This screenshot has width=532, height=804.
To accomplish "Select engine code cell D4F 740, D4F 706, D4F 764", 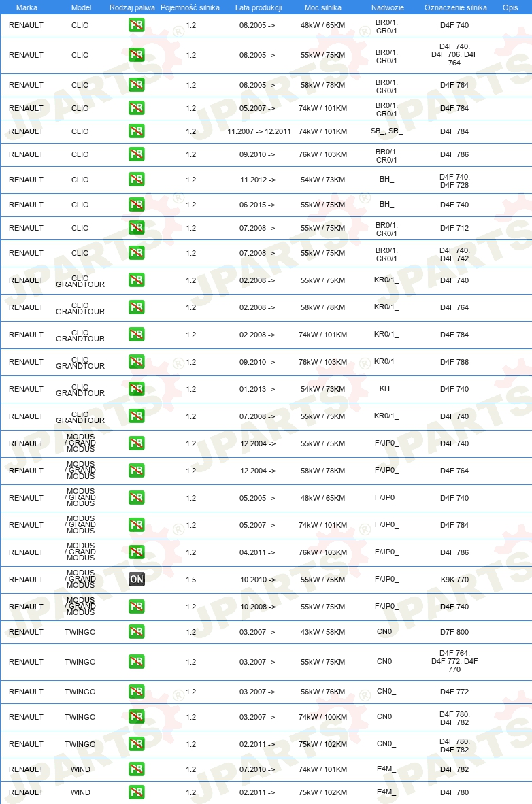I will (x=454, y=55).
